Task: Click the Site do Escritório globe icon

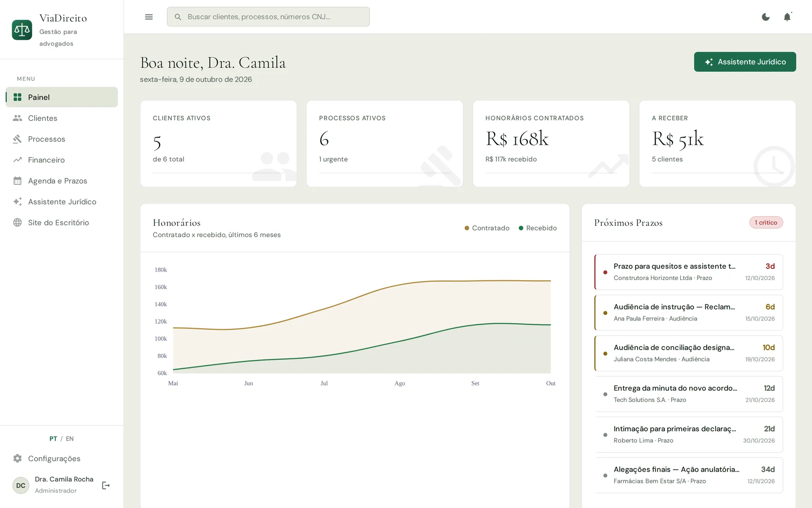Action: tap(18, 223)
